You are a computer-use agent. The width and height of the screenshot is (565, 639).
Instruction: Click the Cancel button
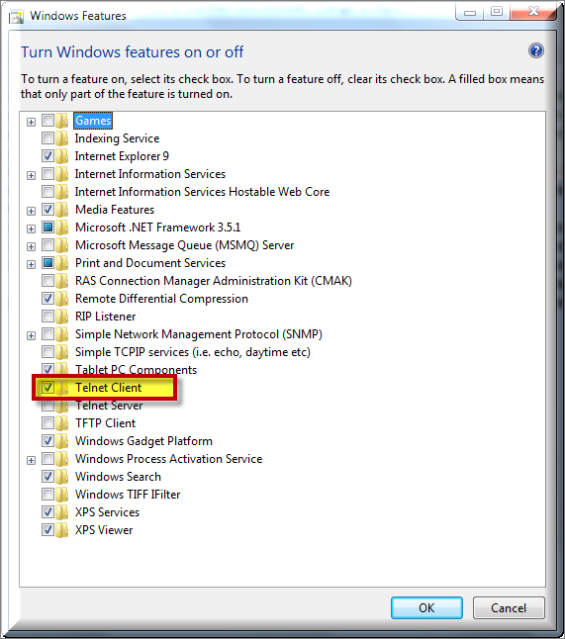click(x=508, y=608)
